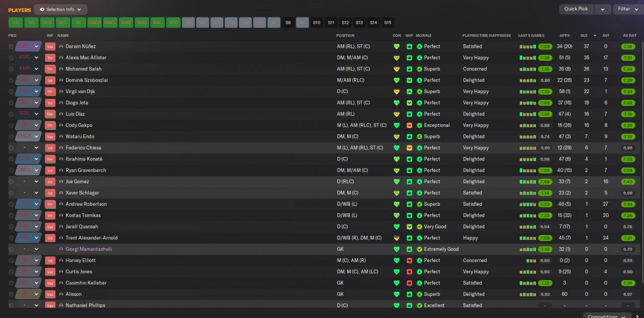Click Ryan Gravenberch's last 5 games form bars
Image resolution: width=644 pixels, height=318 pixels.
[528, 171]
